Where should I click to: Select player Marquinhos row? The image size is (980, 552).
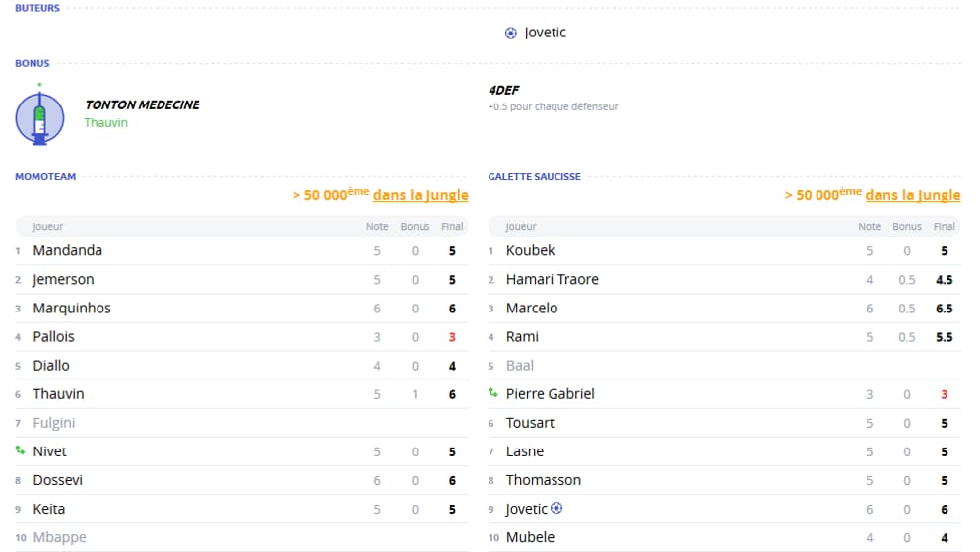tap(242, 308)
